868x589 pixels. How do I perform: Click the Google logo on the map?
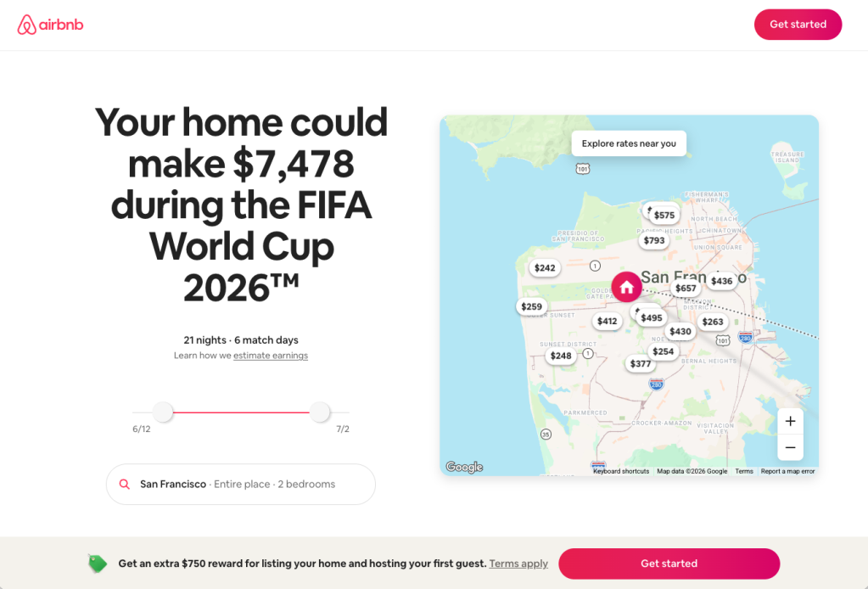(465, 467)
